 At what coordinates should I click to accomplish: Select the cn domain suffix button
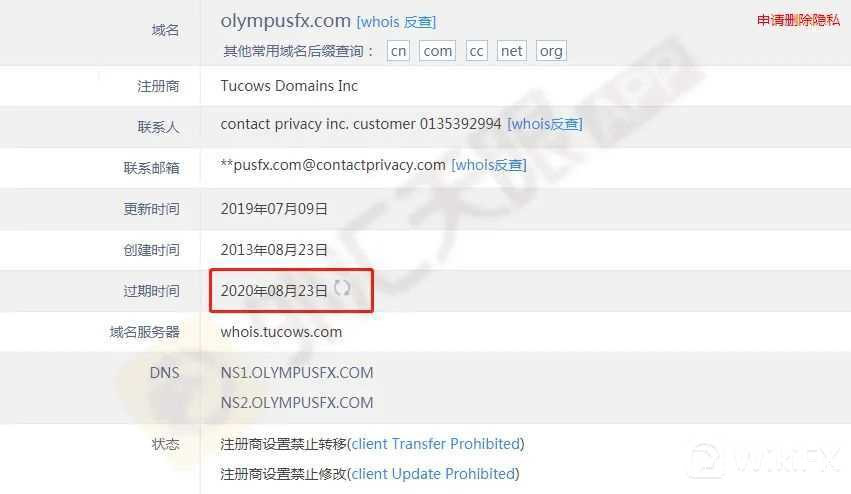click(x=398, y=51)
